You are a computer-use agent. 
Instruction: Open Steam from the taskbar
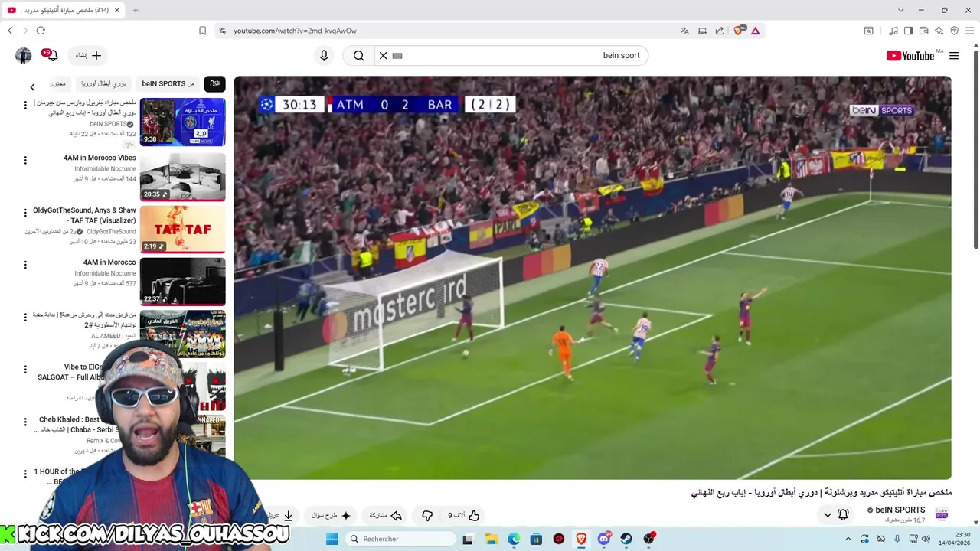[x=626, y=539]
